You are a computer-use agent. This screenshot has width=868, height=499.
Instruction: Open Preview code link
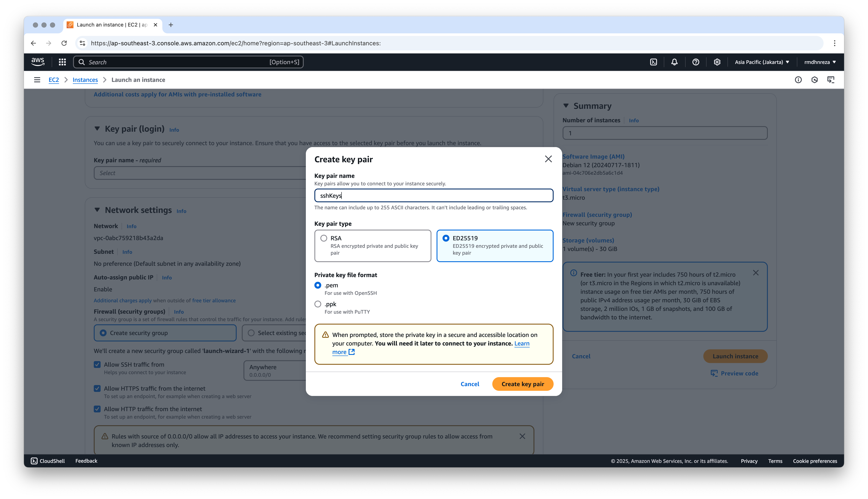[x=734, y=373]
